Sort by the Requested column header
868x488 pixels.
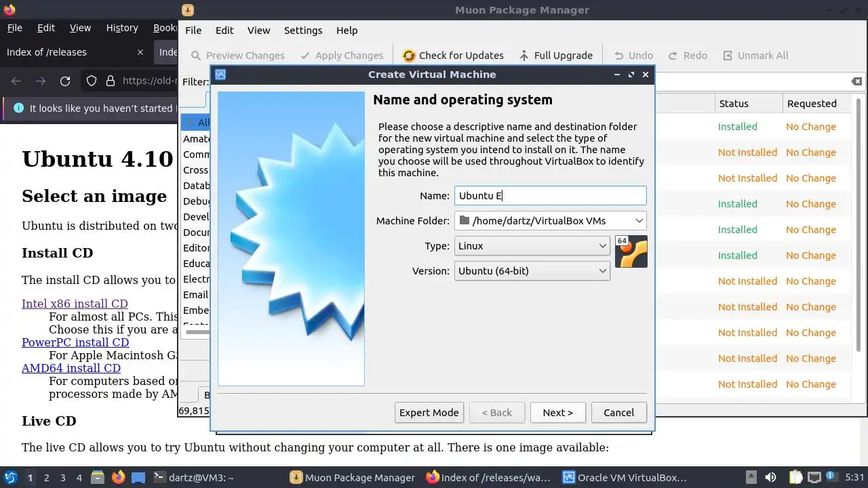pyautogui.click(x=816, y=104)
